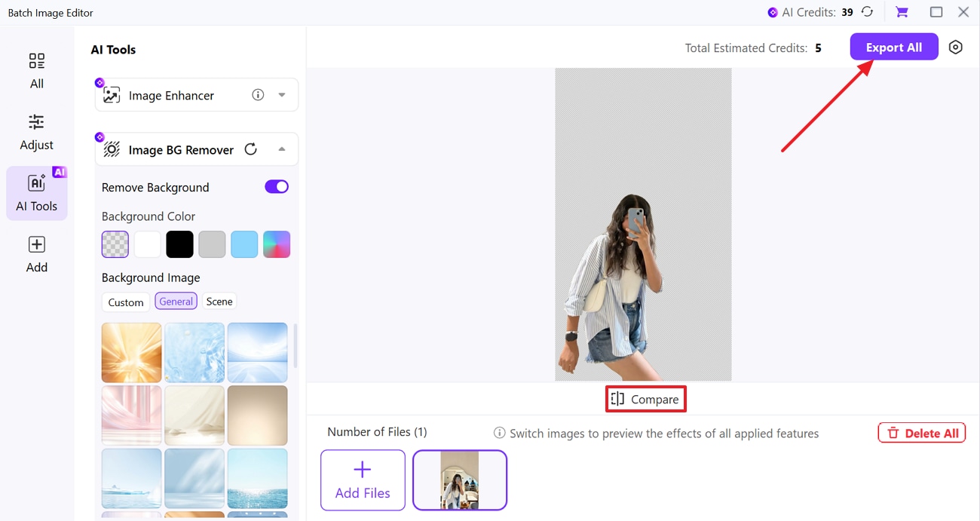Select the black background color
The height and width of the screenshot is (521, 980).
point(180,244)
